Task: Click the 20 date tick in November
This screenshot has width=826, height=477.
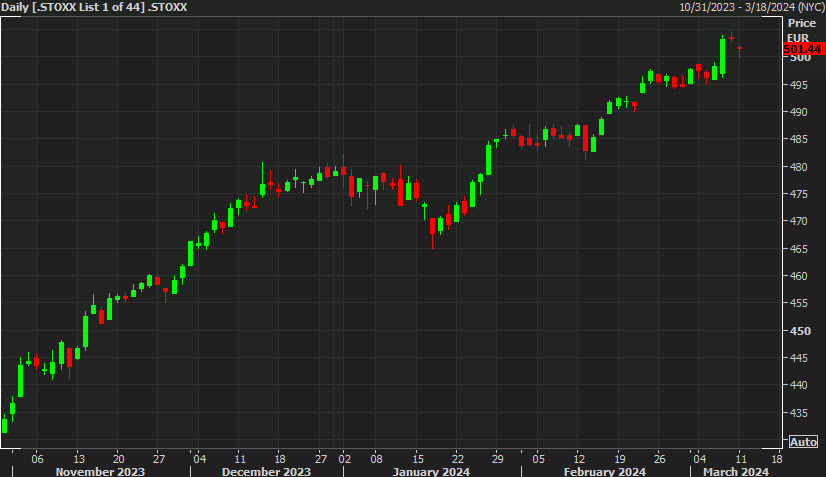Action: click(119, 459)
